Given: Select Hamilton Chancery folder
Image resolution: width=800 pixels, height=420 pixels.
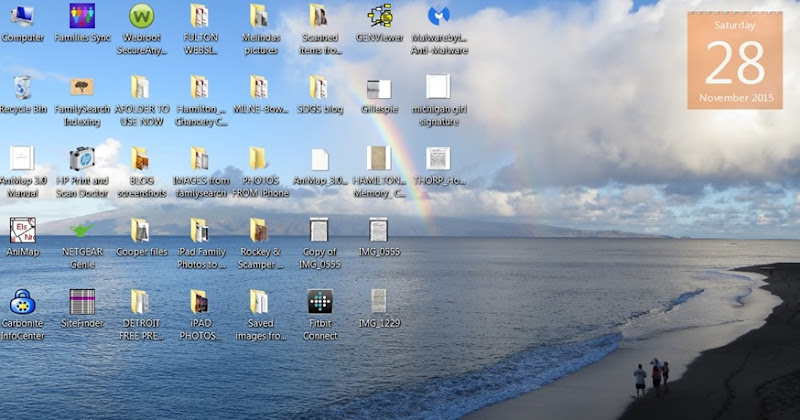Looking at the screenshot, I should pos(201,101).
